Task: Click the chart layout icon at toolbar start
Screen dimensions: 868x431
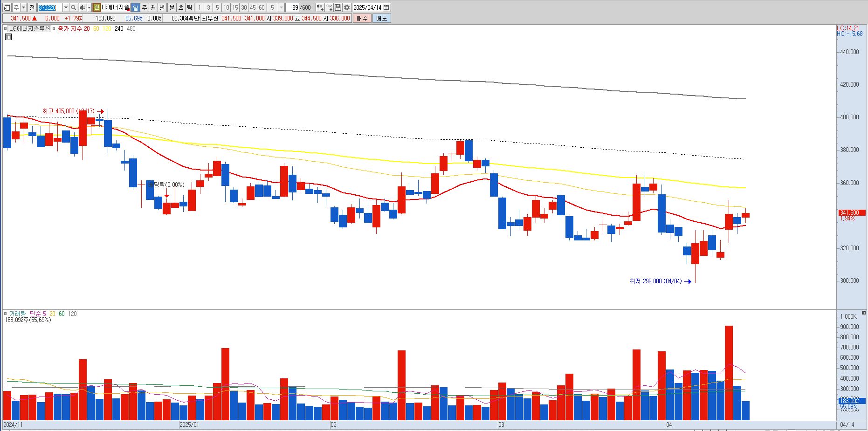Action: pyautogui.click(x=7, y=7)
